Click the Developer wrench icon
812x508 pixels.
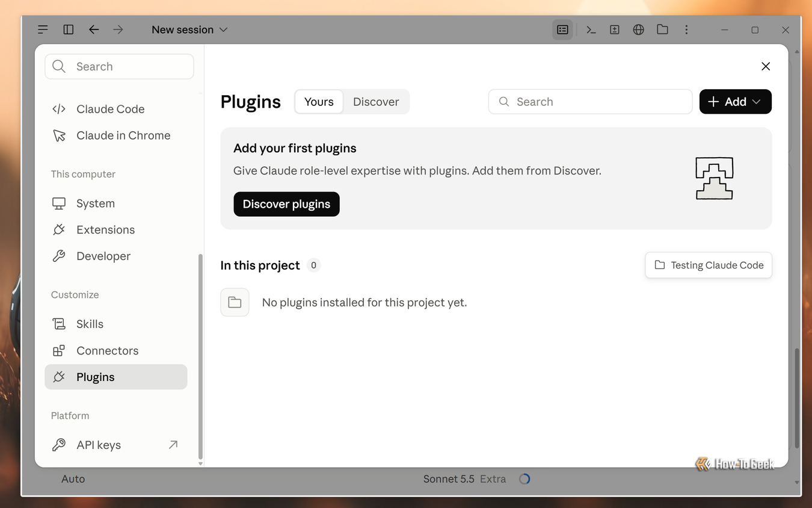point(59,256)
